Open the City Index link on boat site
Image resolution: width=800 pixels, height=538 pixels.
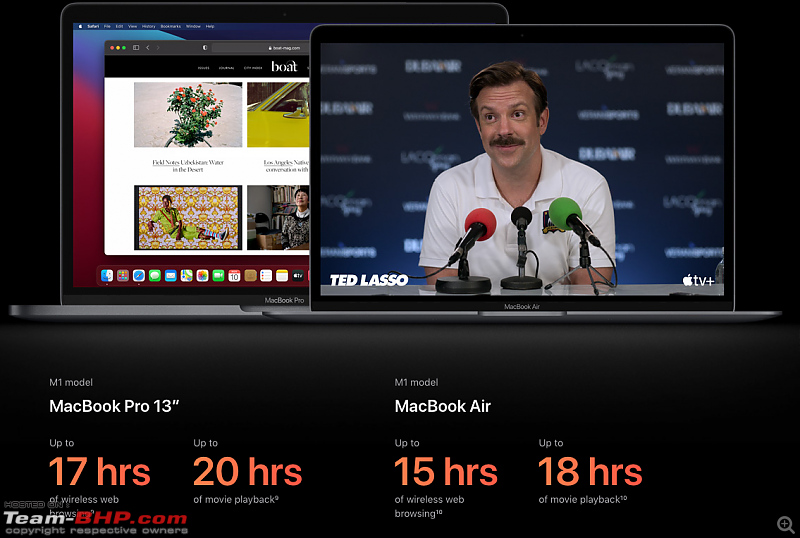(253, 67)
